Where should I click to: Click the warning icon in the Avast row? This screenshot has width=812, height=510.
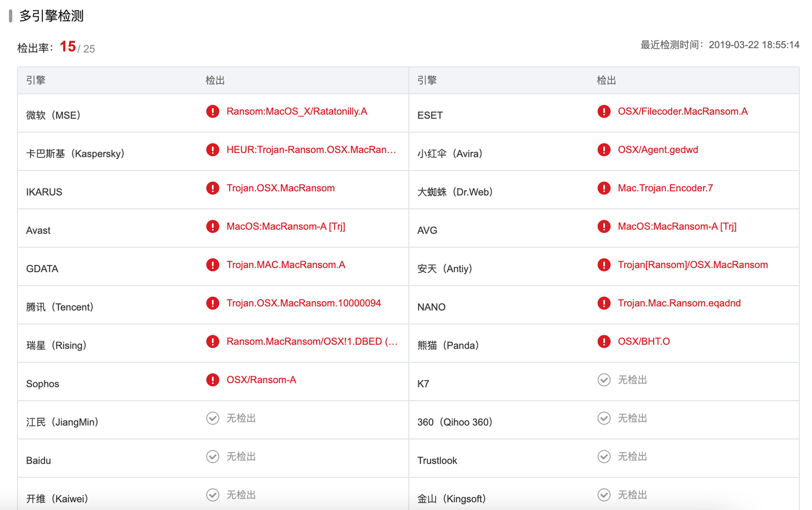coord(213,226)
